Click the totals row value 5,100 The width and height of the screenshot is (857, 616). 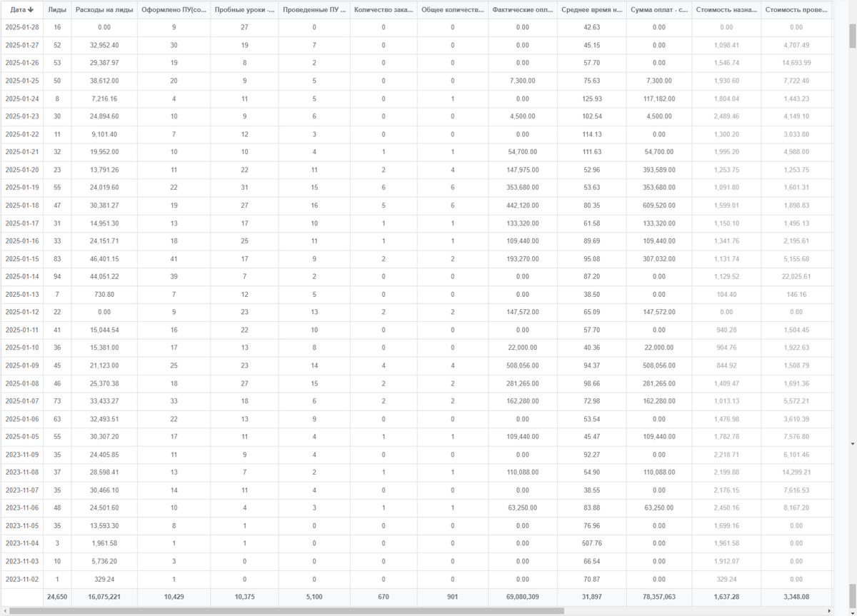(x=314, y=597)
